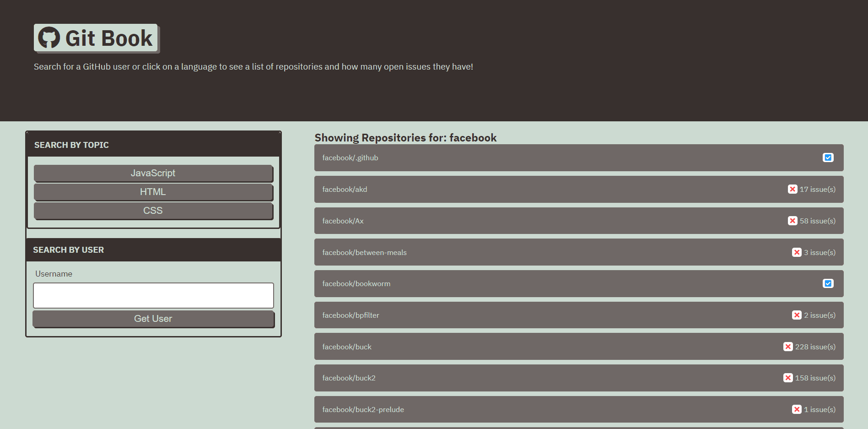Search repositories by CSS topic

[x=153, y=211]
